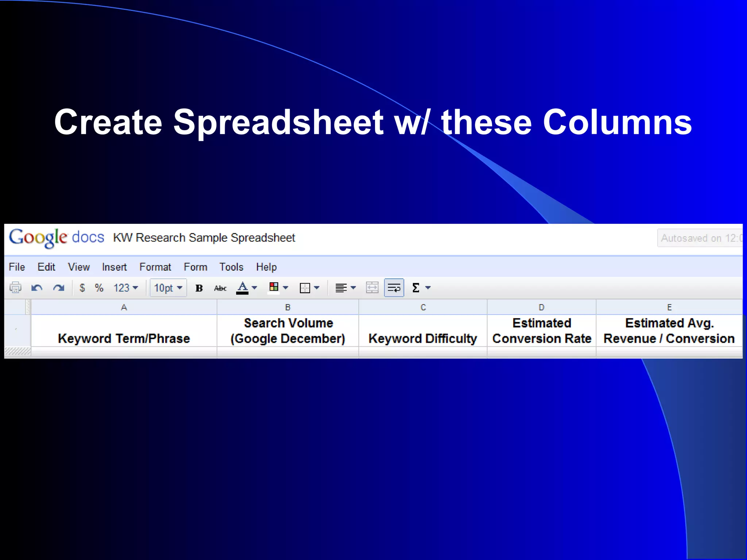
Task: Click the Autosaved status button
Action: click(700, 238)
